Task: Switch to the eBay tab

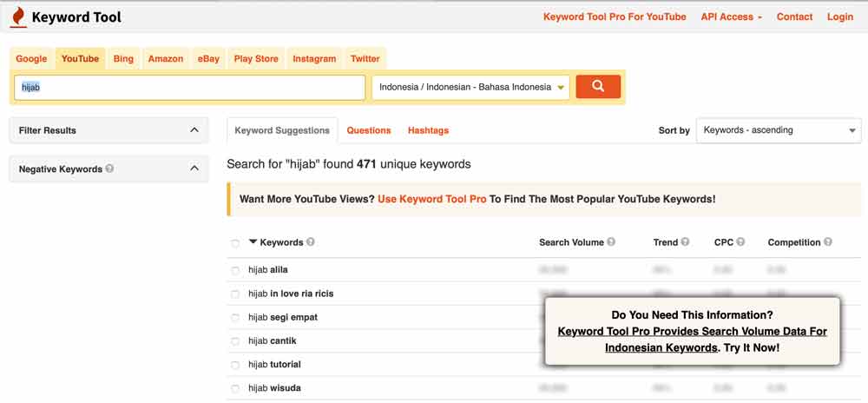Action: point(208,59)
